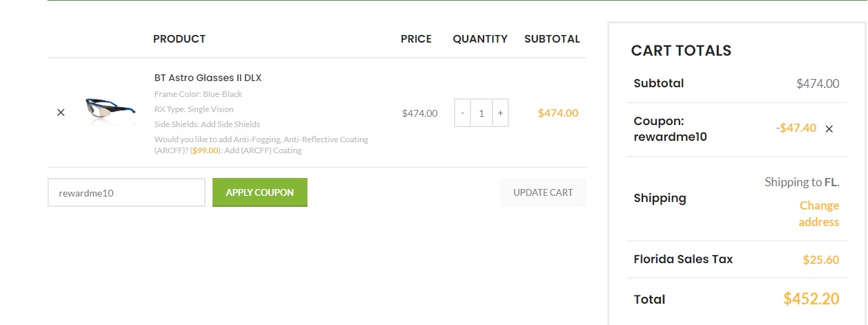
Task: Click the Change address link
Action: (x=818, y=214)
